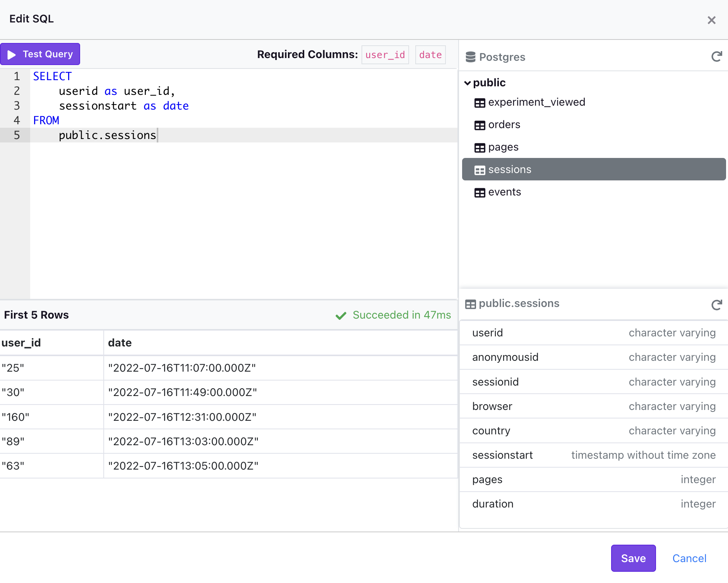
Task: Click line number 1 in gutter
Action: [17, 76]
